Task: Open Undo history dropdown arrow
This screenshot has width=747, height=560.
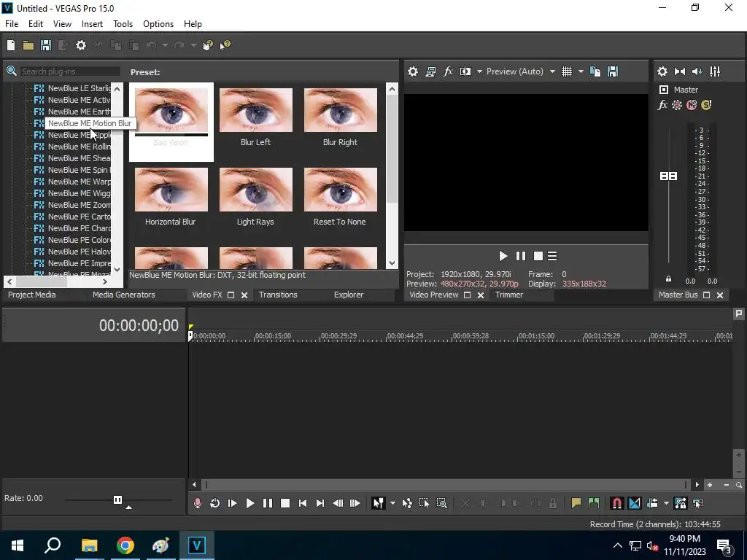Action: point(165,45)
